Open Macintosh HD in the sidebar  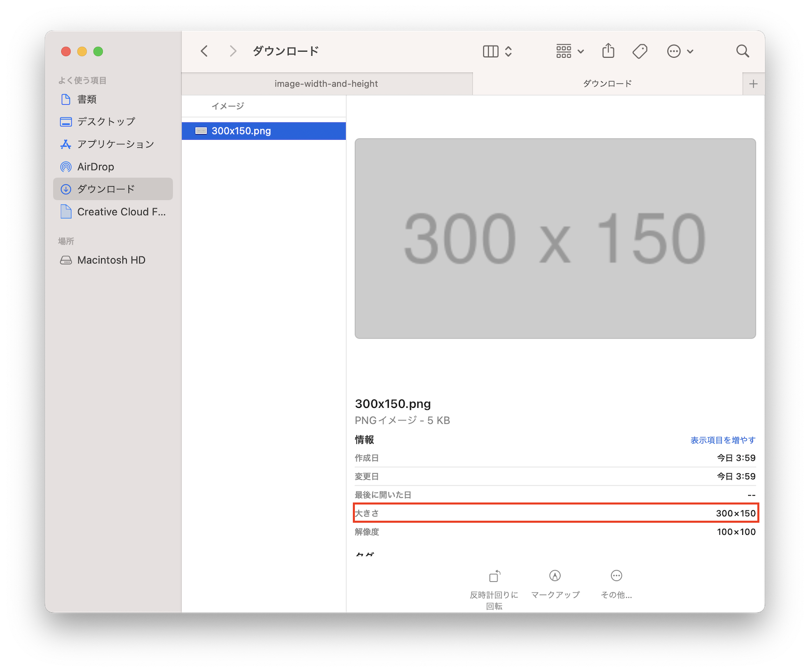coord(113,260)
